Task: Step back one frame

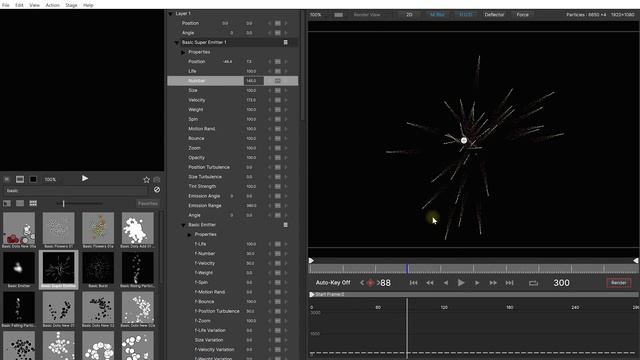Action: [x=446, y=283]
